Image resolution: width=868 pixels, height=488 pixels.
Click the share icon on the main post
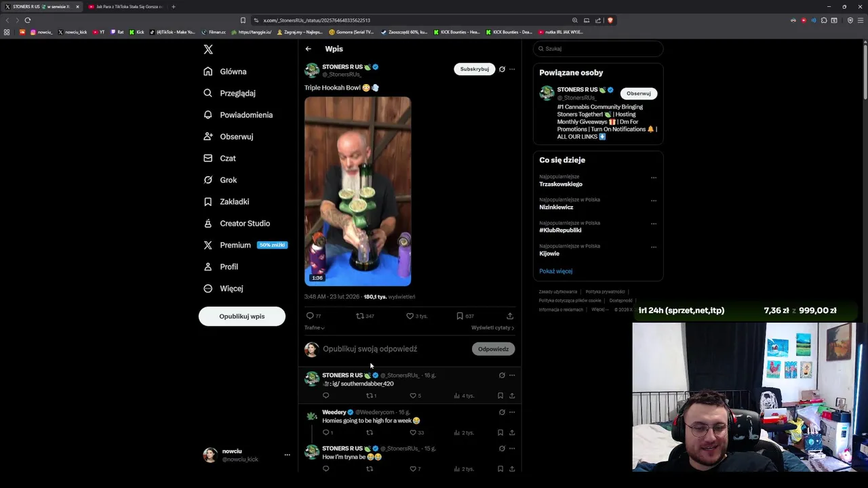(x=510, y=316)
